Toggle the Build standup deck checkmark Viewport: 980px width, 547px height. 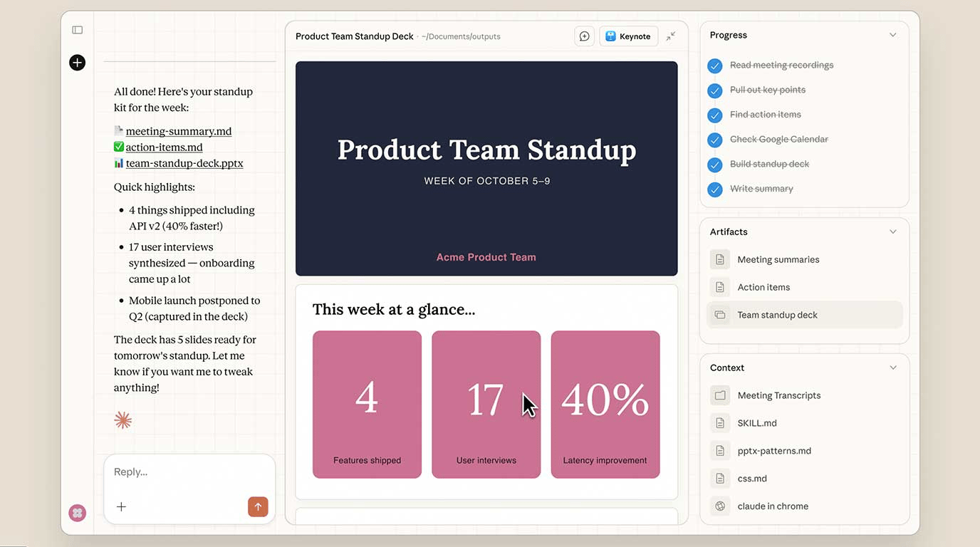click(715, 165)
